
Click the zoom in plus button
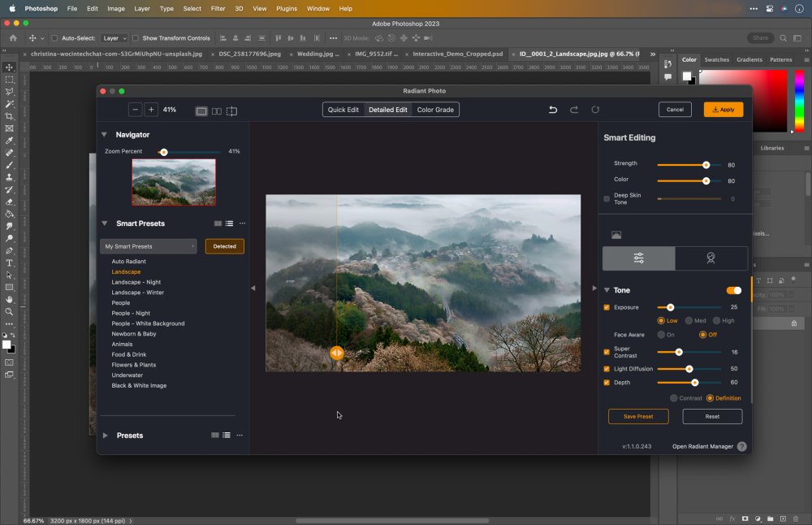point(151,110)
